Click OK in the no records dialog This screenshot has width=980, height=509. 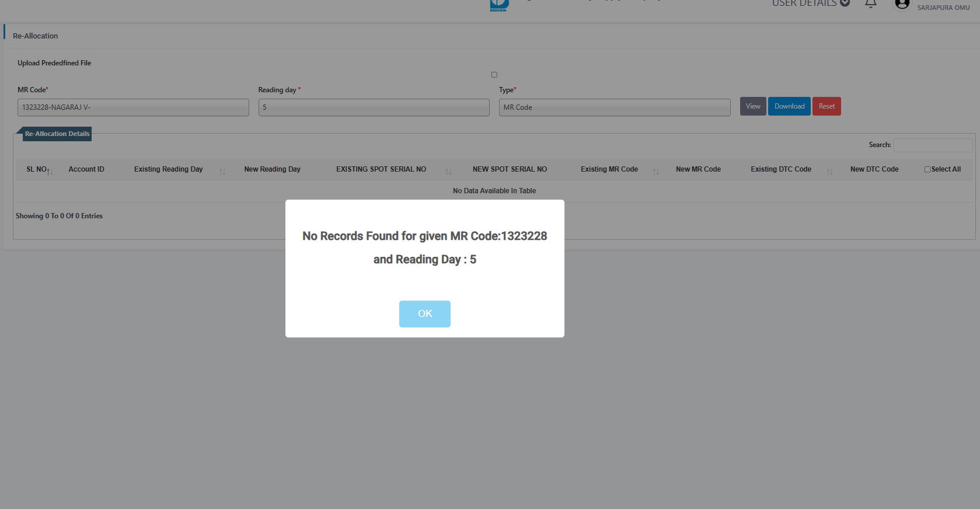pyautogui.click(x=424, y=314)
